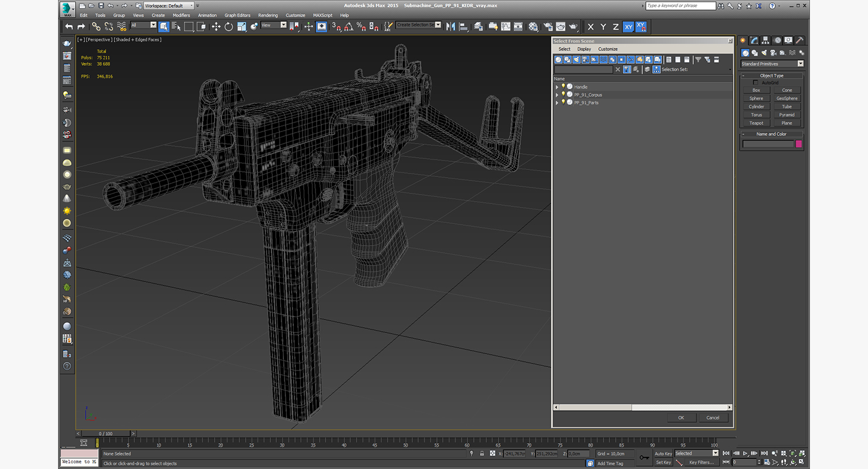Open the Mirror tool
The width and height of the screenshot is (868, 469).
tap(451, 26)
